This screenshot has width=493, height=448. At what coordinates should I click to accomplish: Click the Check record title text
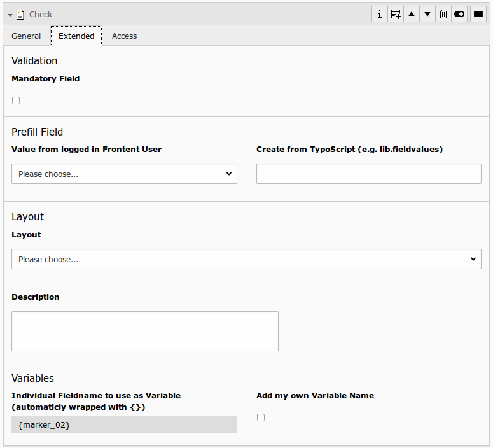pyautogui.click(x=41, y=15)
